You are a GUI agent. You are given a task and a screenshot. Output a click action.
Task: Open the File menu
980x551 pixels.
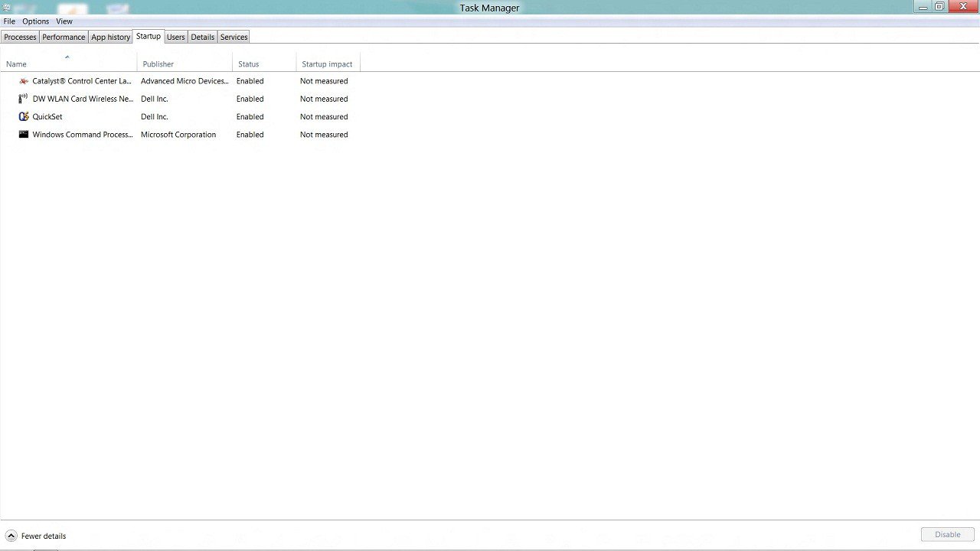point(9,21)
